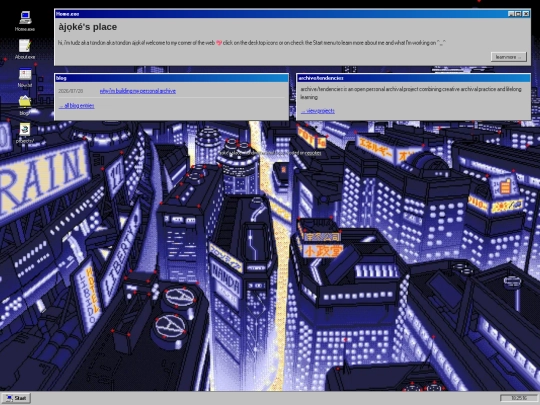Click the 'àjọké's place' heading
540x405 pixels.
click(87, 27)
